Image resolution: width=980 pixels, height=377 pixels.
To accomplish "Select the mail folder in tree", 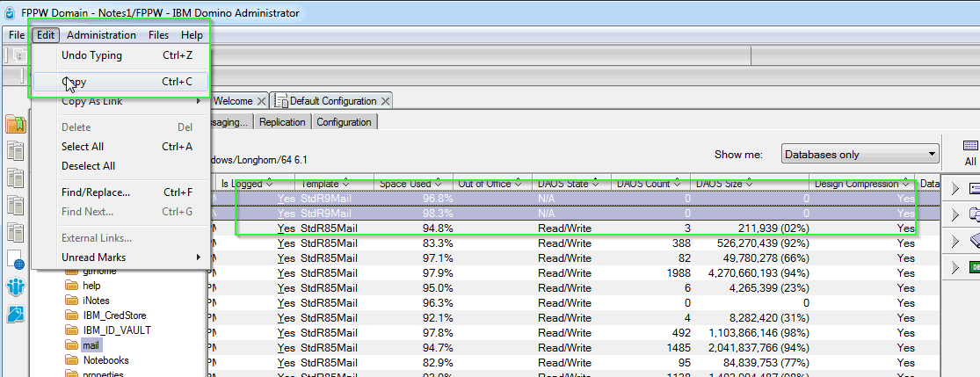I will click(x=91, y=345).
